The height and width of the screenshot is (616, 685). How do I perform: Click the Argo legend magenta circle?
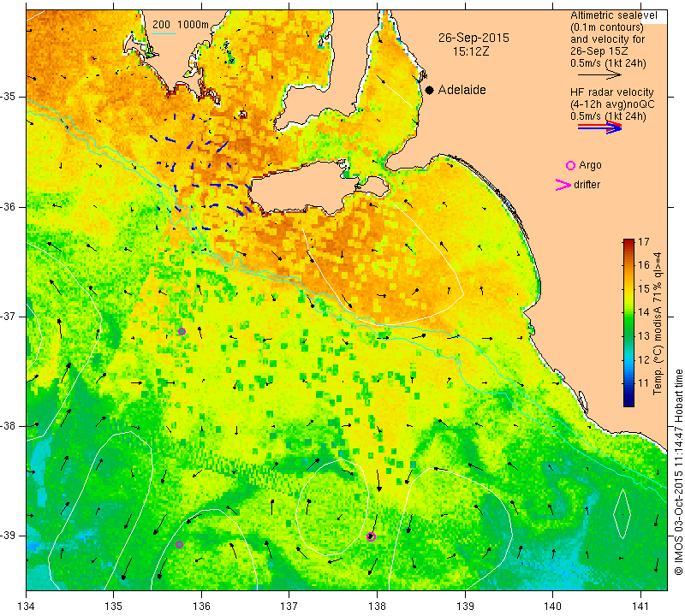point(570,165)
